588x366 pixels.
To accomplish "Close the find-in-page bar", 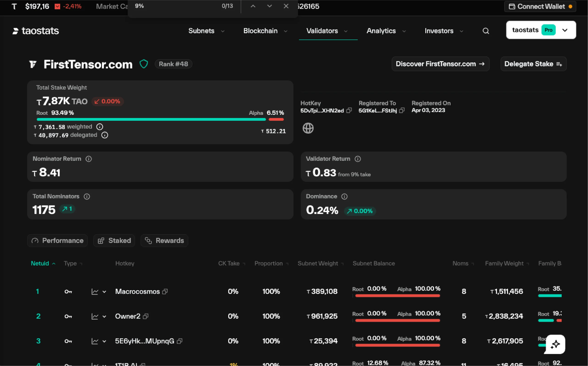I will click(286, 6).
